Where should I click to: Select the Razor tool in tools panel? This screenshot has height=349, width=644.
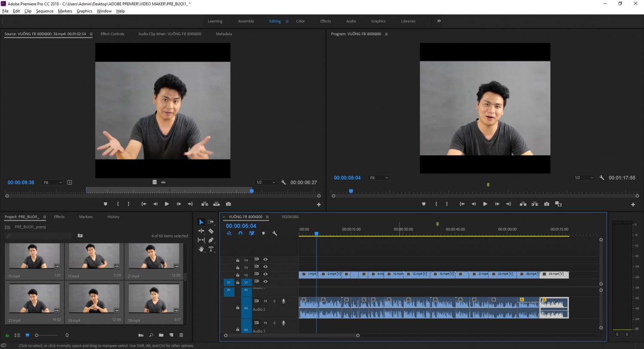(x=211, y=231)
